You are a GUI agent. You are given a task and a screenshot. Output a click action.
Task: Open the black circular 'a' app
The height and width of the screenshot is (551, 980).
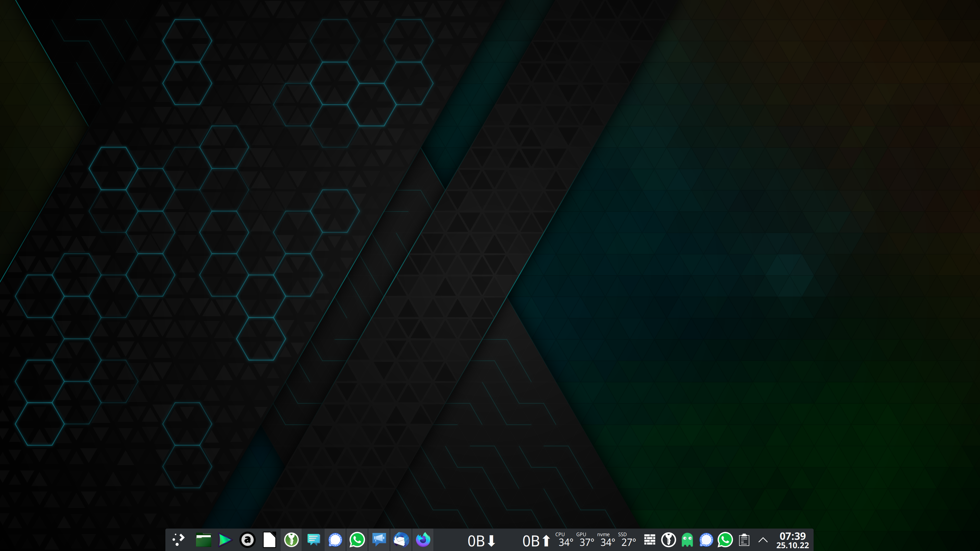click(x=247, y=540)
